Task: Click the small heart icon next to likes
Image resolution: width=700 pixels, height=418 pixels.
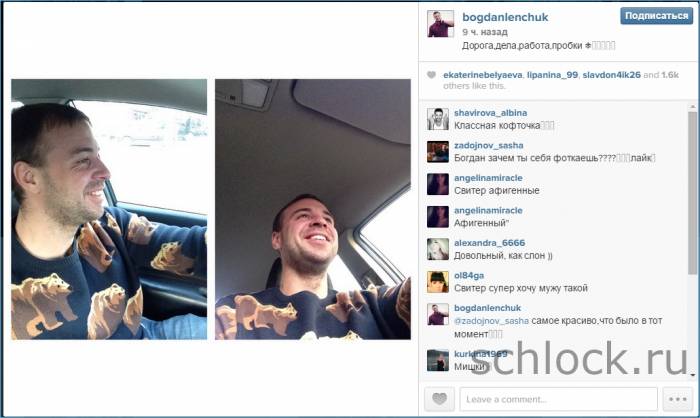Action: (431, 75)
